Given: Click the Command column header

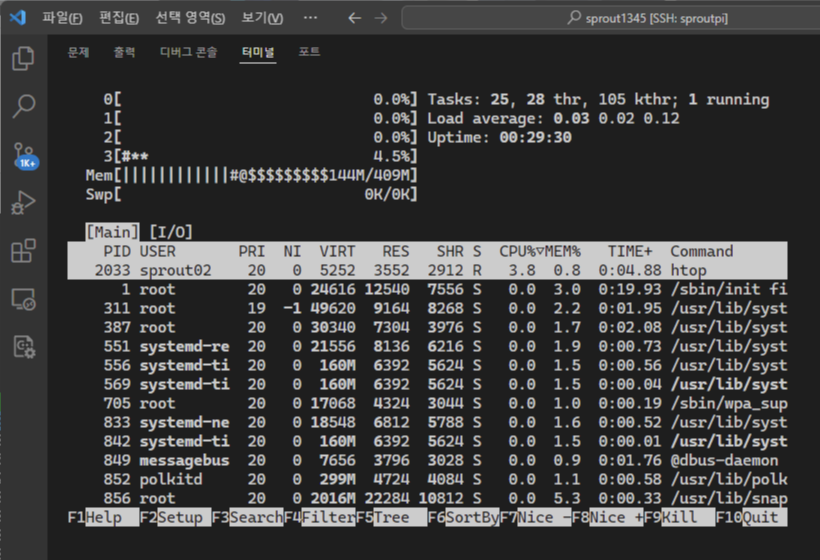Looking at the screenshot, I should [701, 252].
